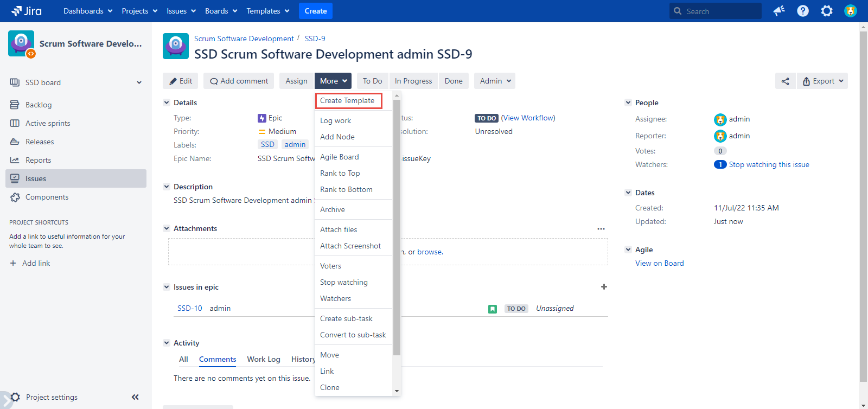Collapse the People section
The height and width of the screenshot is (409, 868).
pyautogui.click(x=628, y=103)
